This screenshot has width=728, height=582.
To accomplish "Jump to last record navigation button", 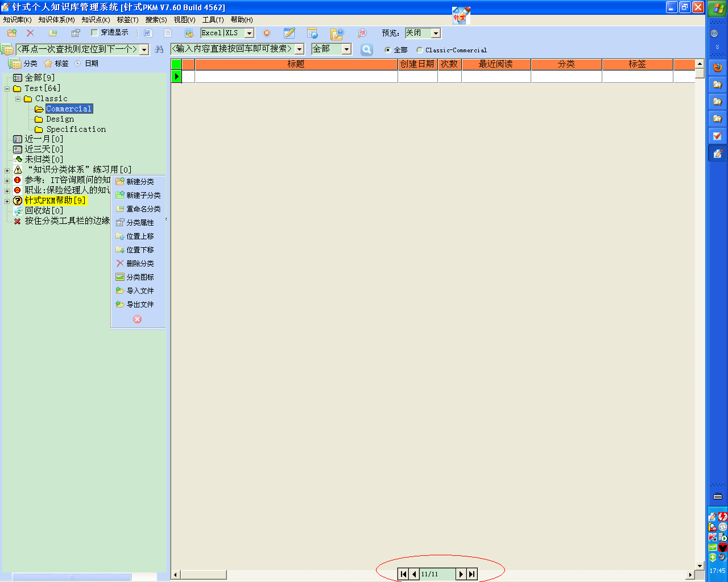I will pos(471,574).
